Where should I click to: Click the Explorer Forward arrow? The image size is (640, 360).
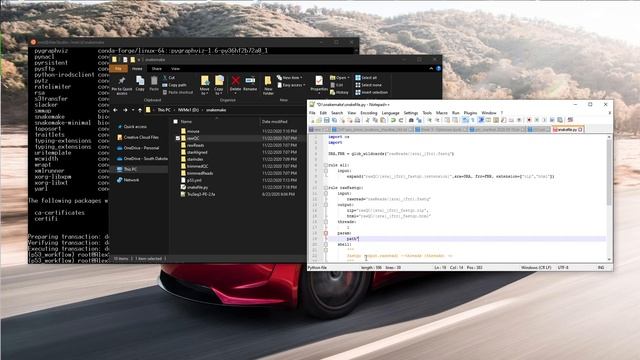point(125,110)
